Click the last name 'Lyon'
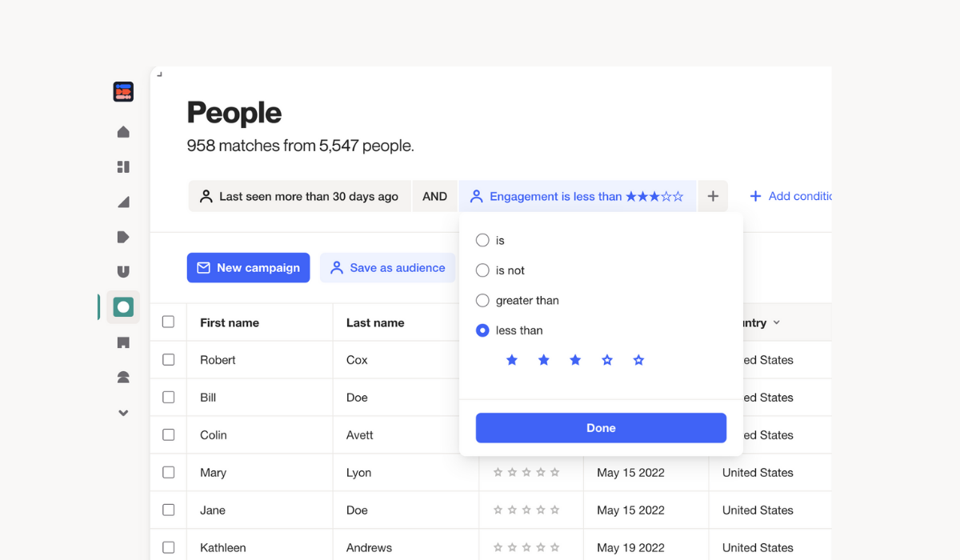This screenshot has width=960, height=560. (358, 473)
